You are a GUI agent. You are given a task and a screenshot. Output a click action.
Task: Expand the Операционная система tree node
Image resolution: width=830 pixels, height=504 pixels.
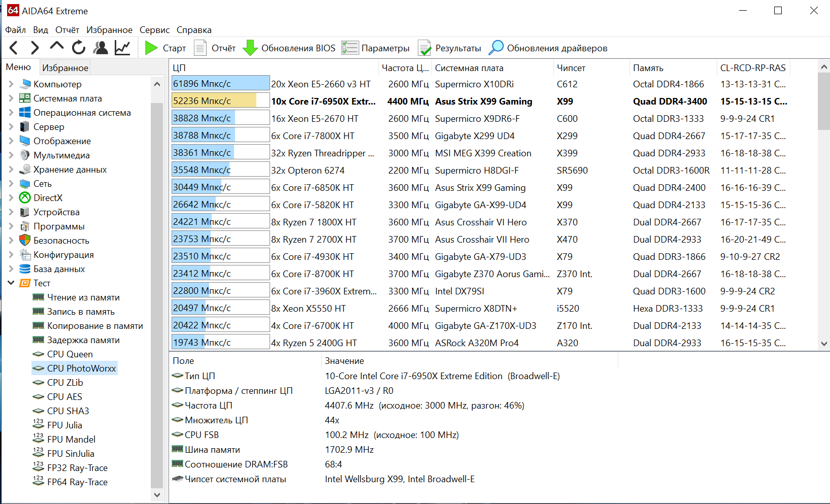point(11,113)
